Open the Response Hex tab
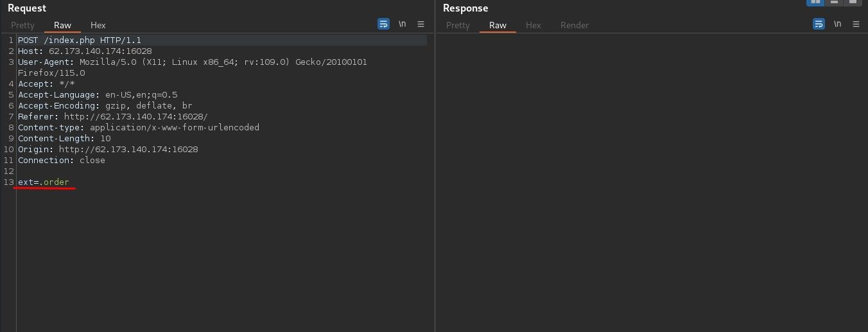The width and height of the screenshot is (868, 332). (534, 25)
